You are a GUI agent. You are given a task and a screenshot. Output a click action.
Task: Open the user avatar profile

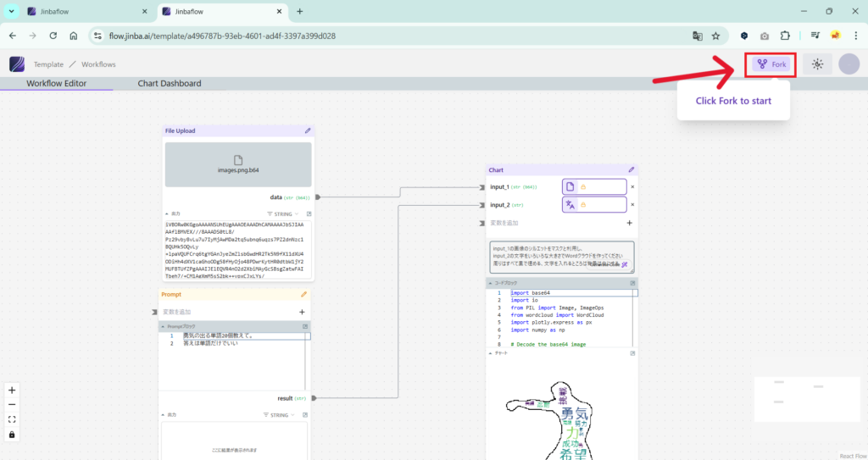[849, 64]
